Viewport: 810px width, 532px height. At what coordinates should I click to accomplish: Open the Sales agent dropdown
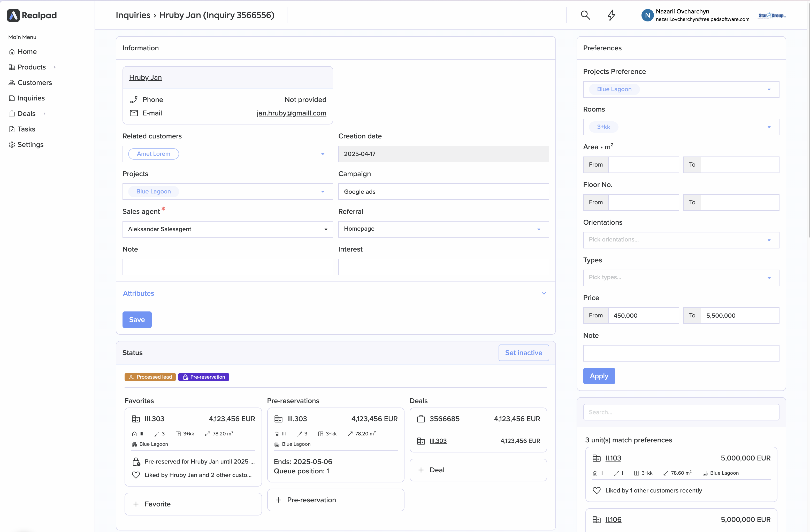tap(227, 229)
